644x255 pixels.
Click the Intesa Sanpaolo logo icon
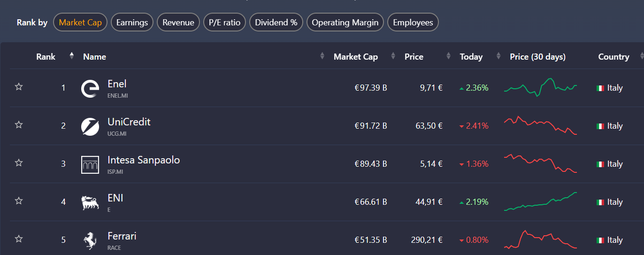[x=90, y=164]
